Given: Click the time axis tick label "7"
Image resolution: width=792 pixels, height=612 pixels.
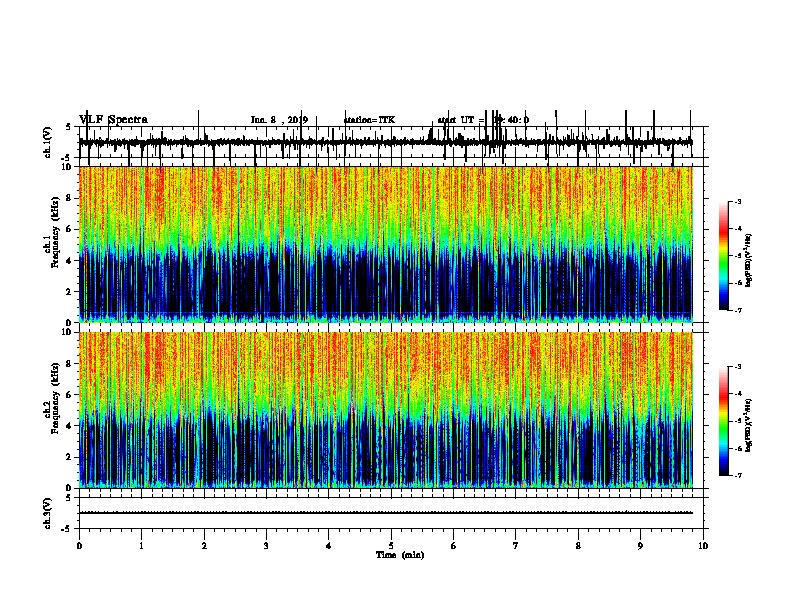Looking at the screenshot, I should pos(516,546).
